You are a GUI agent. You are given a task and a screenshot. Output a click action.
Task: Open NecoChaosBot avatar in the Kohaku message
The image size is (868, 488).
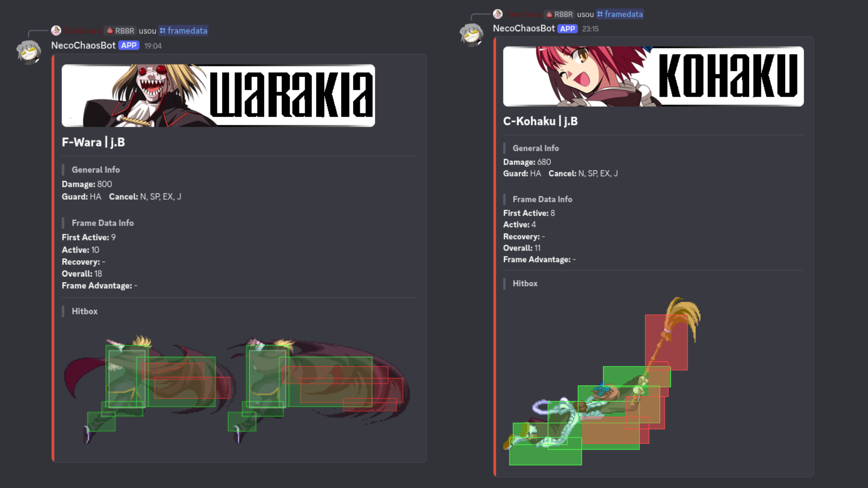[472, 35]
